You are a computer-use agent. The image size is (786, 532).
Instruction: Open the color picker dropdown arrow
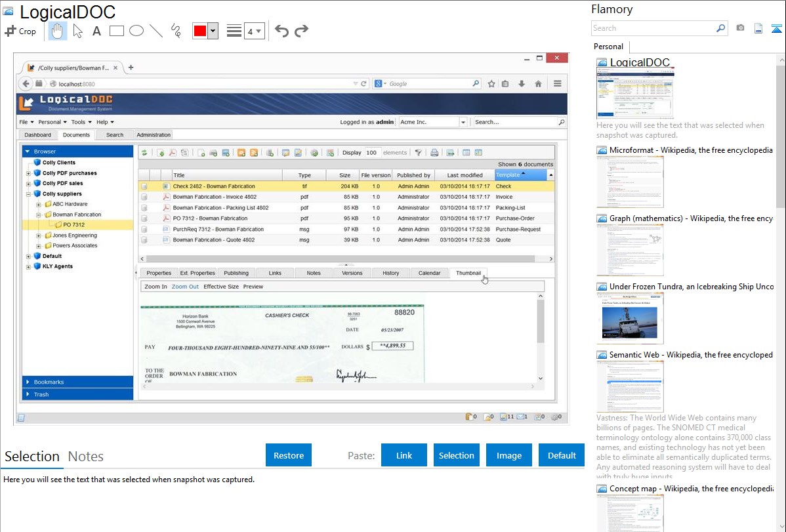[x=213, y=31]
